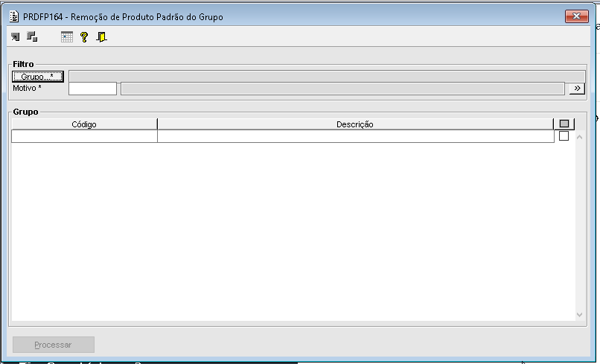600x364 pixels.
Task: Click the Grupo description display field
Action: pyautogui.click(x=327, y=76)
